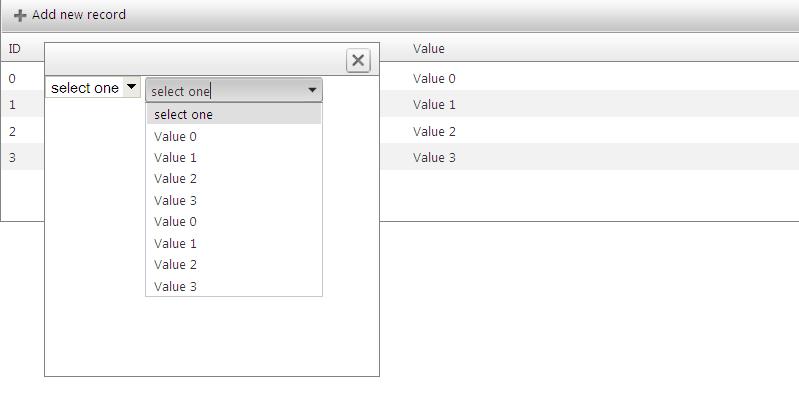Viewport: 799px width, 419px height.
Task: Click the 'Value 2' grid cell
Action: coord(434,131)
